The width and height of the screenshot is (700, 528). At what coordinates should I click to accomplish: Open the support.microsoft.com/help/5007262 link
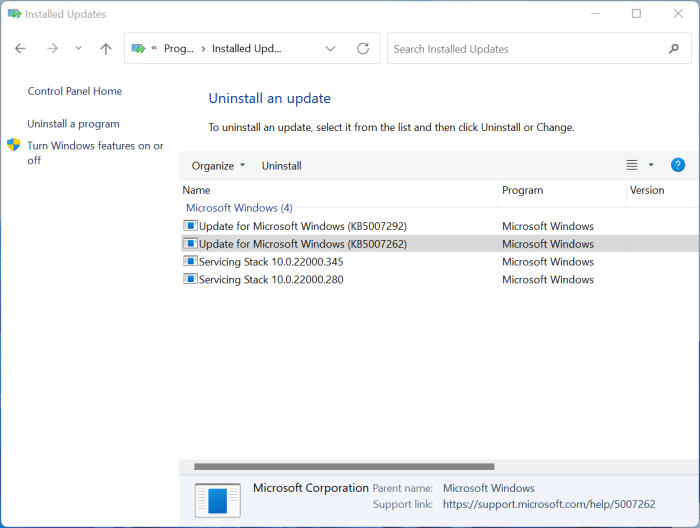point(549,504)
